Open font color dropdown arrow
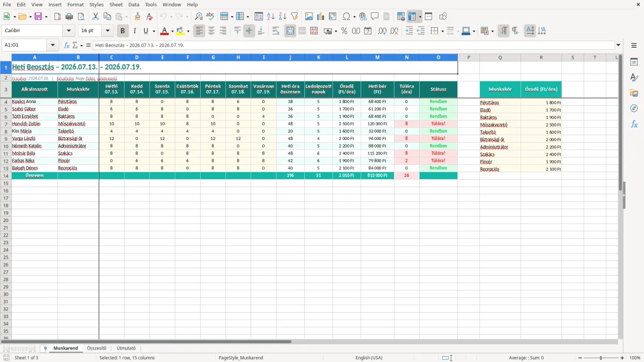The width and height of the screenshot is (644, 362). 172,31
